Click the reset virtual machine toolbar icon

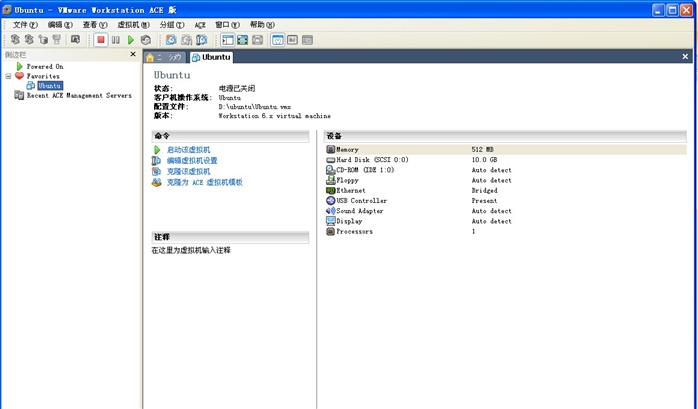pyautogui.click(x=146, y=40)
